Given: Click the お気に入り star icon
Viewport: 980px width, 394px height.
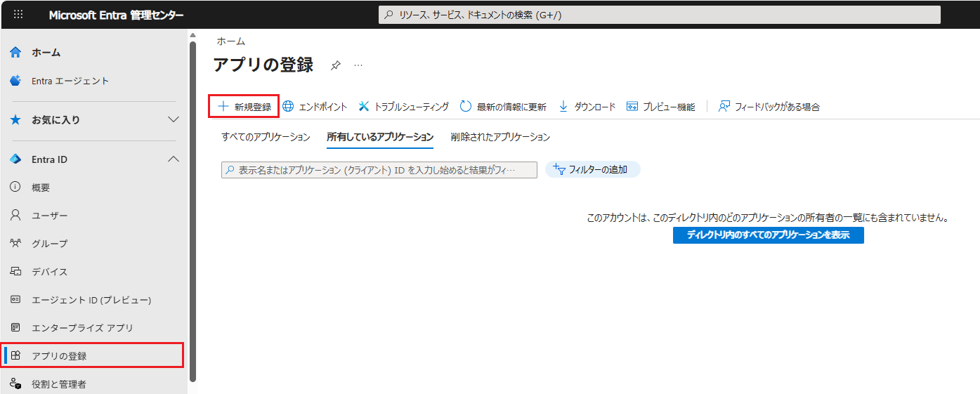Looking at the screenshot, I should tap(15, 120).
